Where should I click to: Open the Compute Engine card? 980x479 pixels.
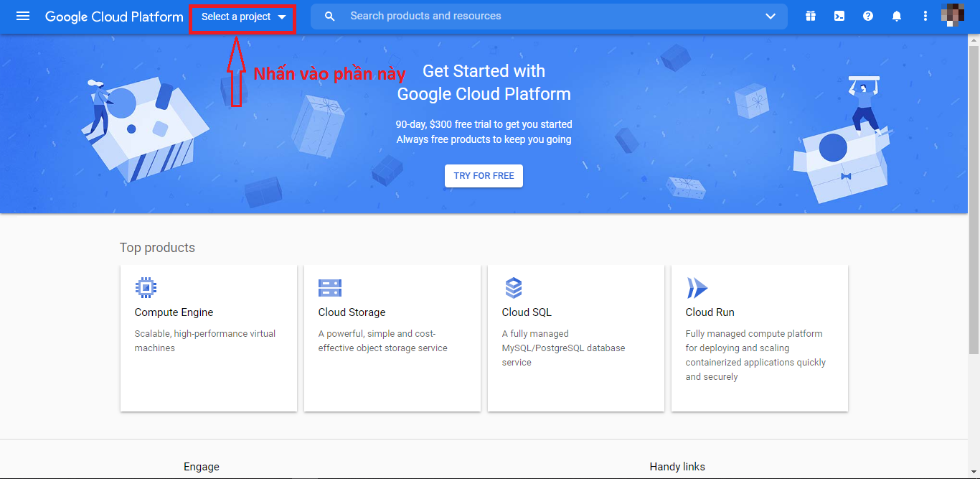209,338
